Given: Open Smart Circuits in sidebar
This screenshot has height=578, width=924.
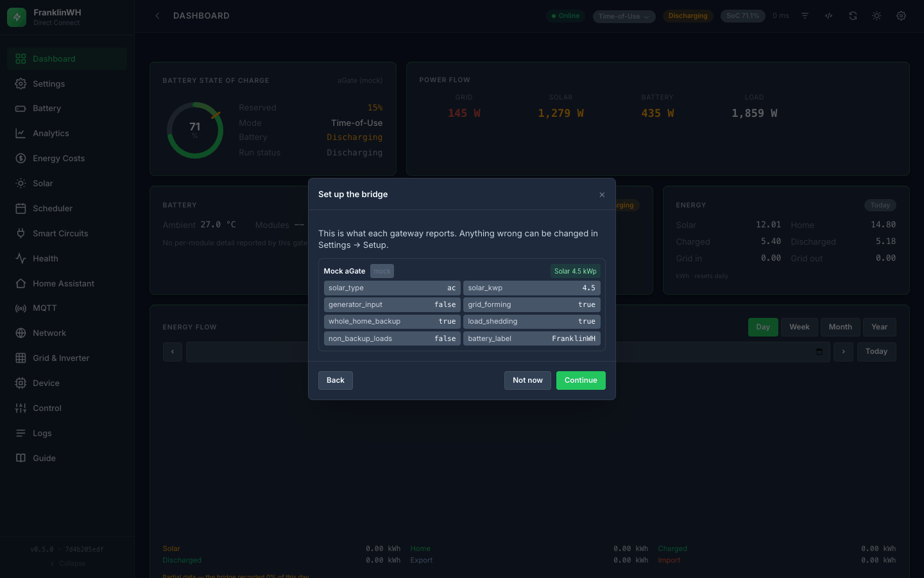Looking at the screenshot, I should [67, 234].
